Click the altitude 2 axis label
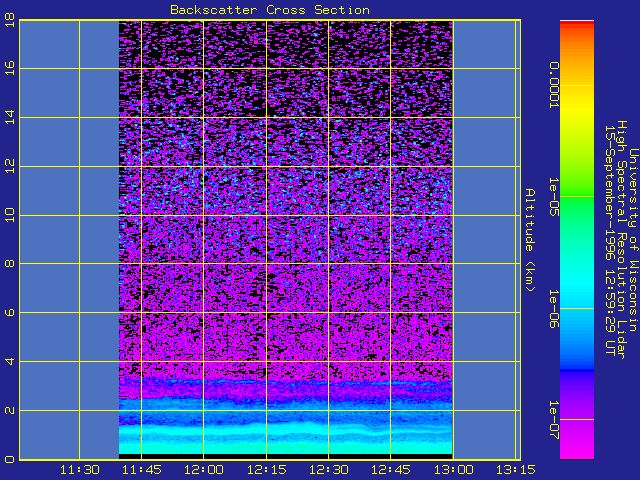This screenshot has width=640, height=480. [10, 410]
